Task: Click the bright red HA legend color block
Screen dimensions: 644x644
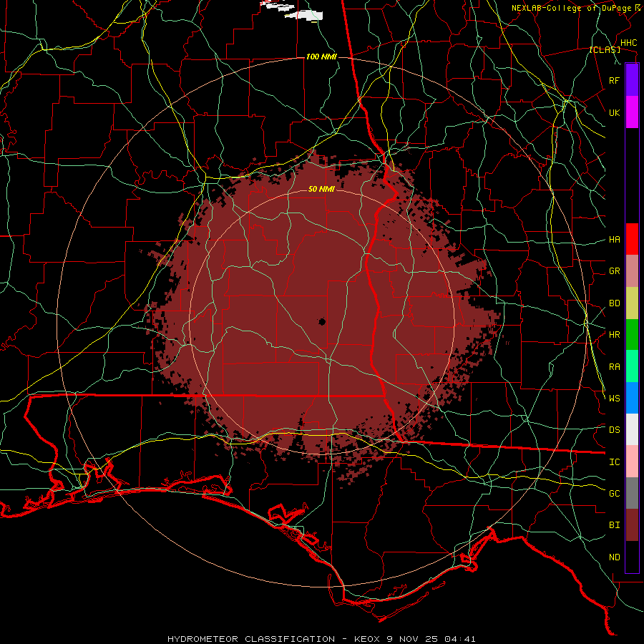Action: pyautogui.click(x=632, y=239)
